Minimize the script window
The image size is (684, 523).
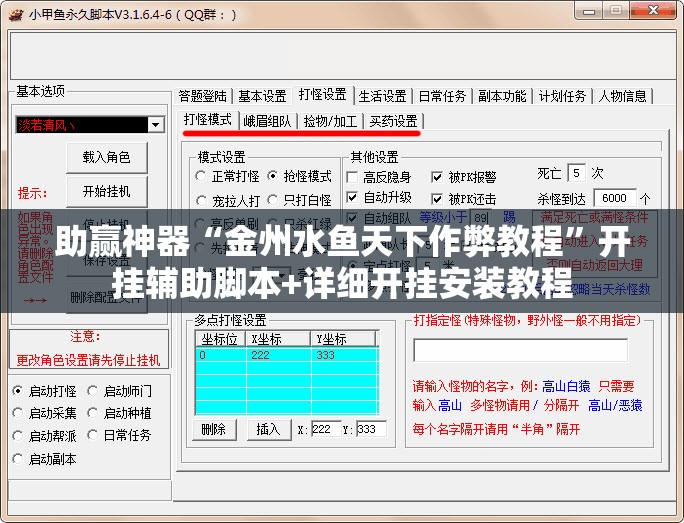tap(588, 10)
